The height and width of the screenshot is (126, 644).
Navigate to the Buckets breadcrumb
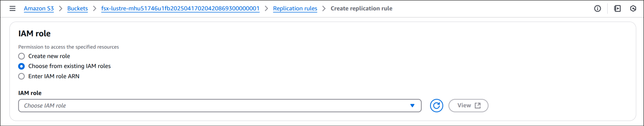(x=78, y=8)
